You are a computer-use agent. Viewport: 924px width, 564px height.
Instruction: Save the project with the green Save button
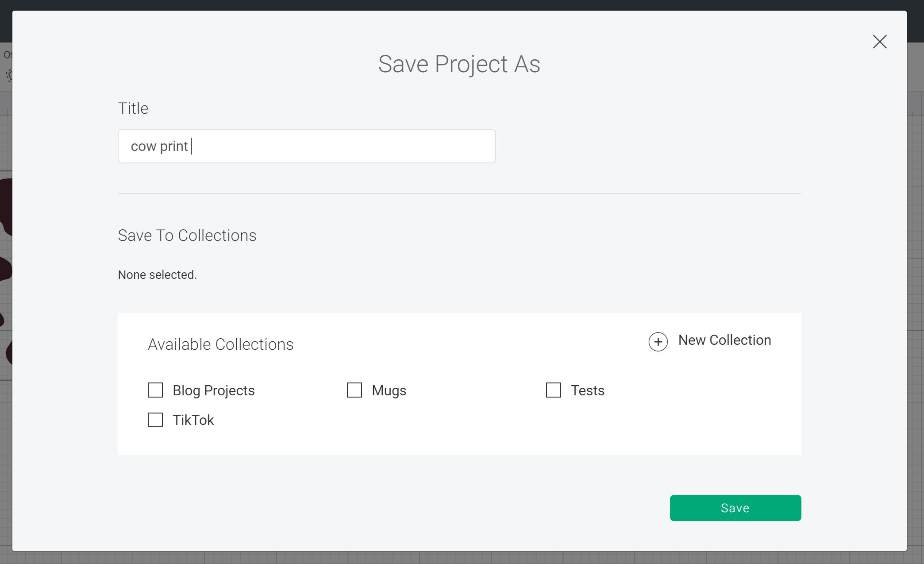[x=735, y=508]
